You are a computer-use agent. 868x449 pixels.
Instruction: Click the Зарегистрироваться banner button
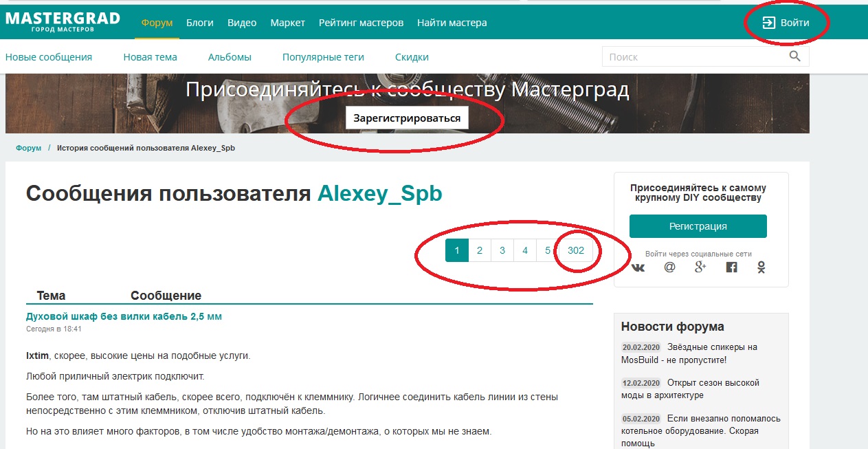407,118
